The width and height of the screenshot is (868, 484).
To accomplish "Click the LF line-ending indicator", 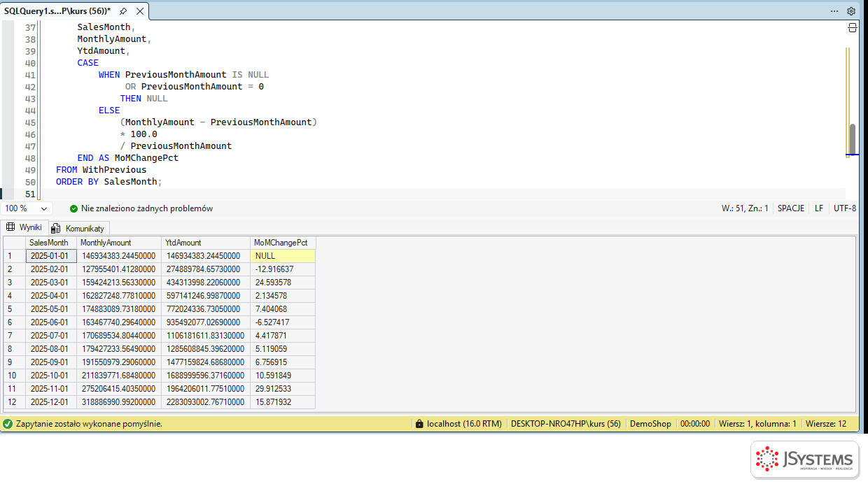I will tap(819, 208).
